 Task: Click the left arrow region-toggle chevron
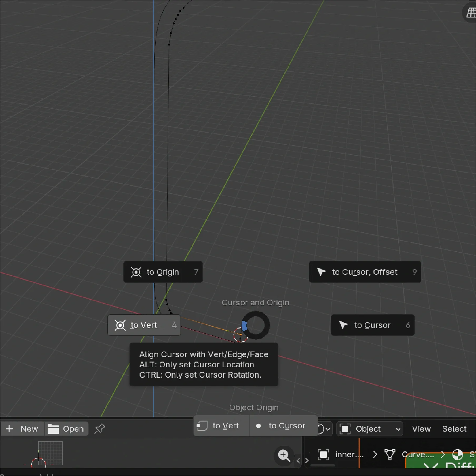click(298, 461)
